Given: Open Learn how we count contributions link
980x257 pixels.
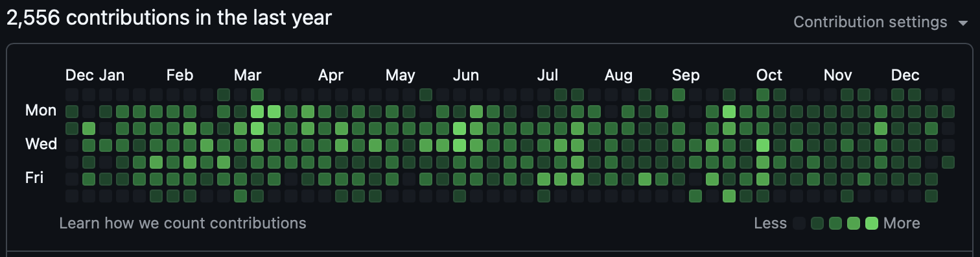Looking at the screenshot, I should [183, 223].
